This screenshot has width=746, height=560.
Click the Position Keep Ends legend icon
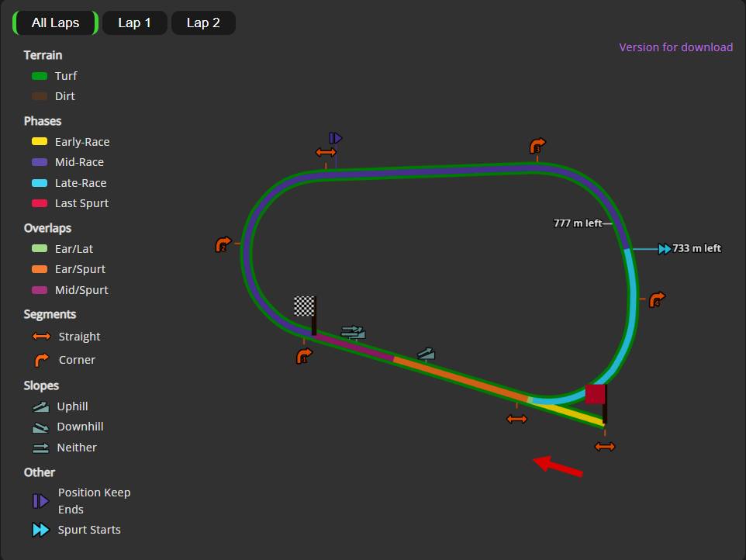pos(41,501)
